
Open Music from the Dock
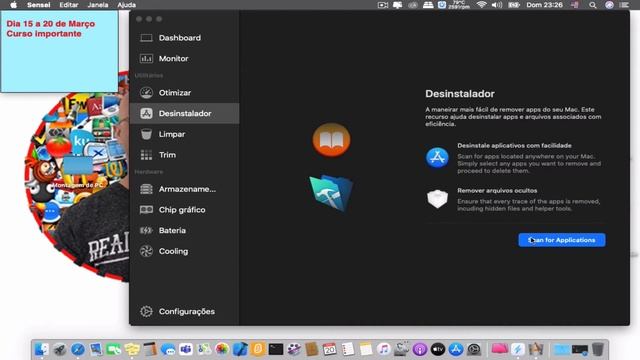coord(384,349)
